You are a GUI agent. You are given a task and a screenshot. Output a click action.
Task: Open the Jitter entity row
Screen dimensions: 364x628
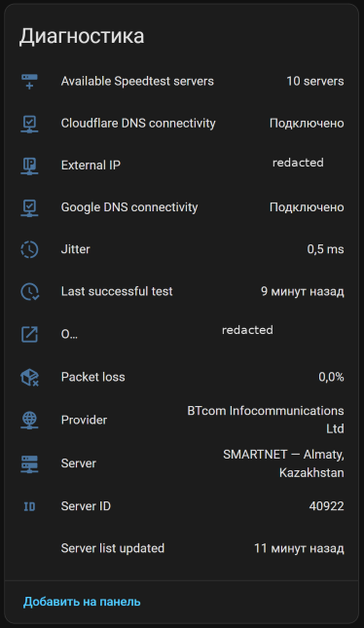click(182, 249)
